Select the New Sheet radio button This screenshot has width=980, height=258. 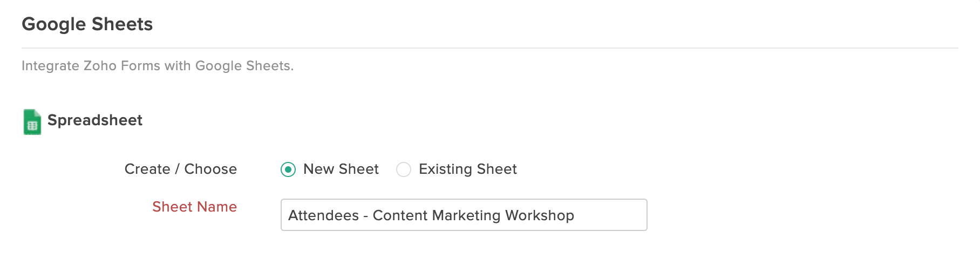pos(288,169)
